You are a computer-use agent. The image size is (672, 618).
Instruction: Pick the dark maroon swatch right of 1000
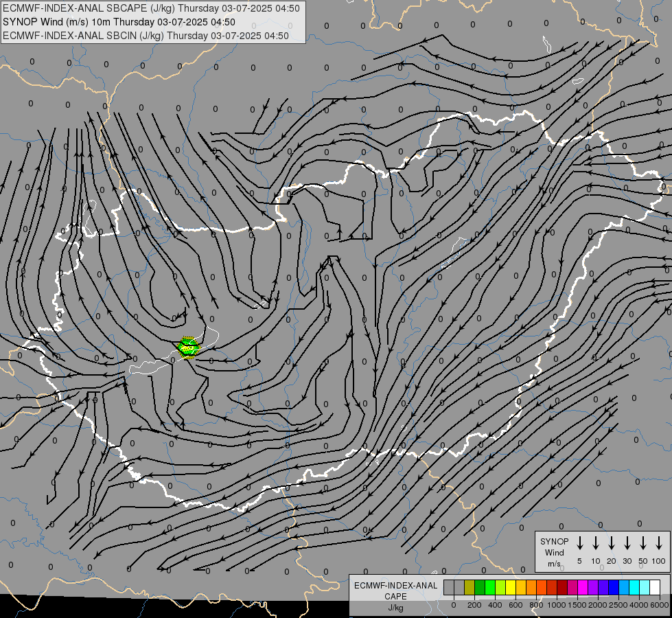point(562,587)
